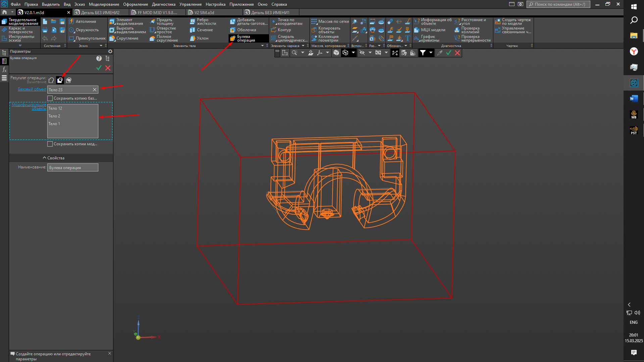This screenshot has width=644, height=362.
Task: Click Элемент выдавливания tool
Action: point(127,22)
